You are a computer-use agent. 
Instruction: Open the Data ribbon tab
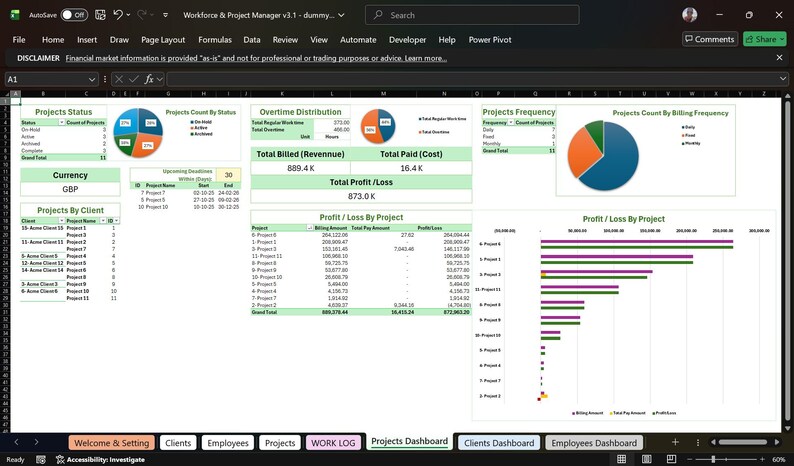pyautogui.click(x=252, y=40)
